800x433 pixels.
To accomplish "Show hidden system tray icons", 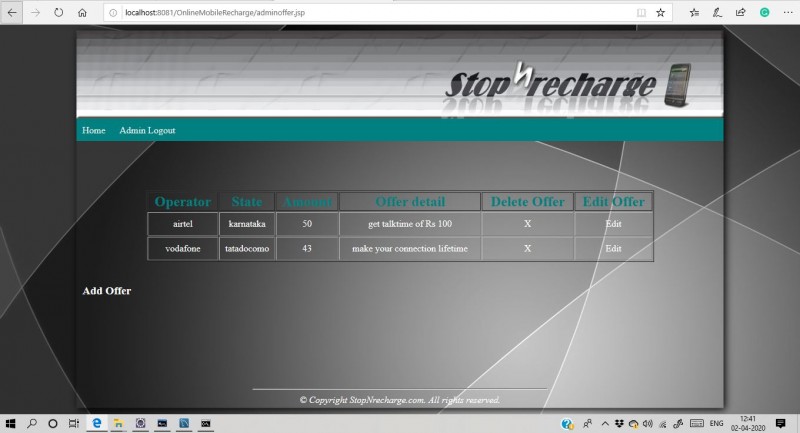I will 605,424.
